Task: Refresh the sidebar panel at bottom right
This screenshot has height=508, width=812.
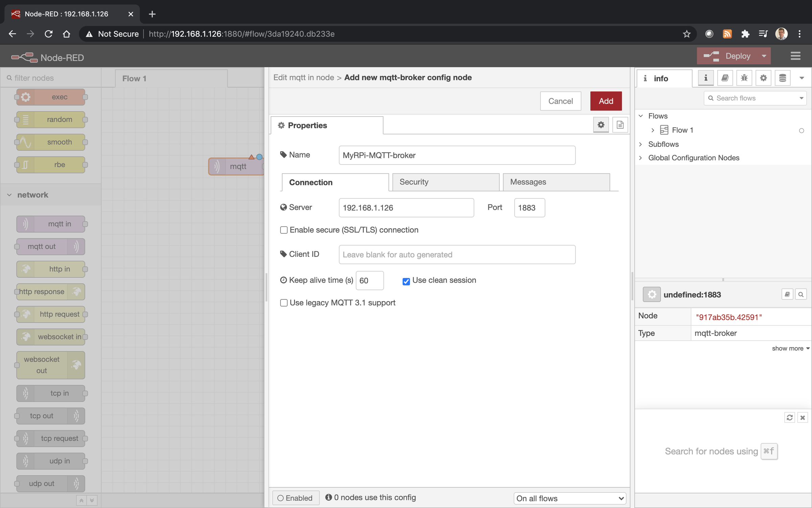Action: 790,418
